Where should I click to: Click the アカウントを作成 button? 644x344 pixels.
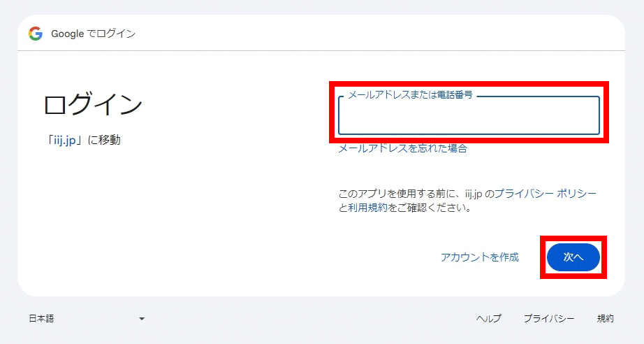(x=479, y=257)
